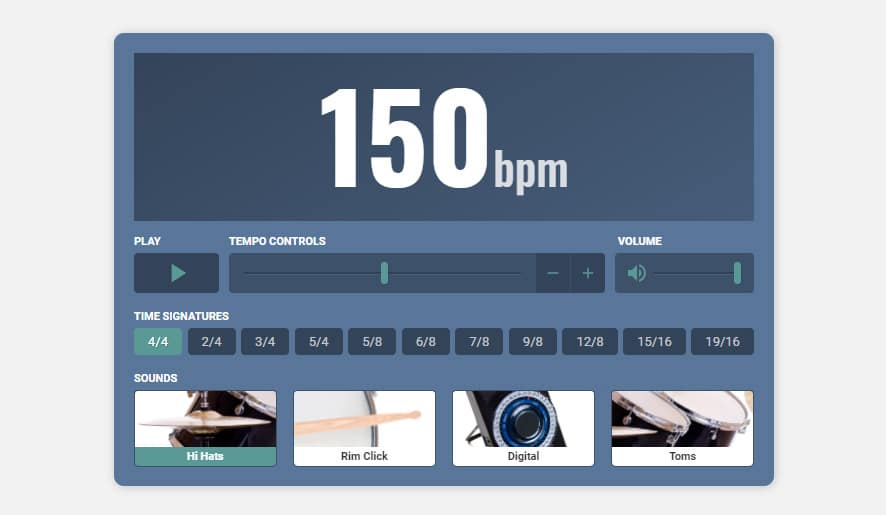Pick the 5/8 time signature
This screenshot has width=886, height=515.
point(372,341)
